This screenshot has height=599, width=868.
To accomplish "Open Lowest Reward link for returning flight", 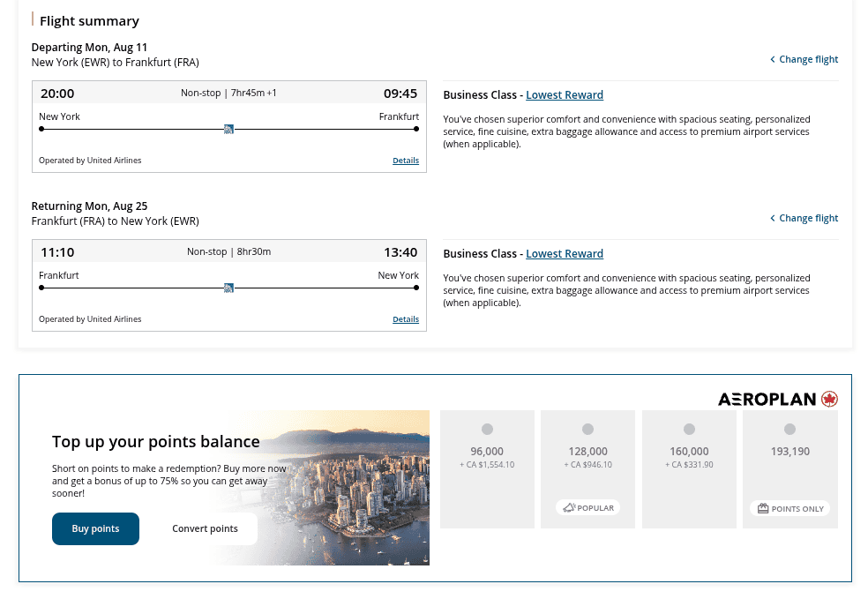I will coord(565,254).
